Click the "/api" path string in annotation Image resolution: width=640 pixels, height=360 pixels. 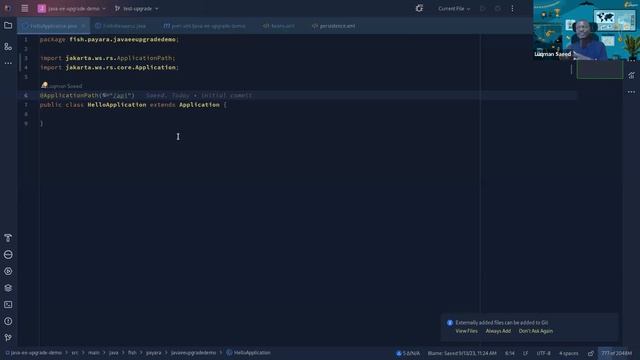(x=120, y=96)
